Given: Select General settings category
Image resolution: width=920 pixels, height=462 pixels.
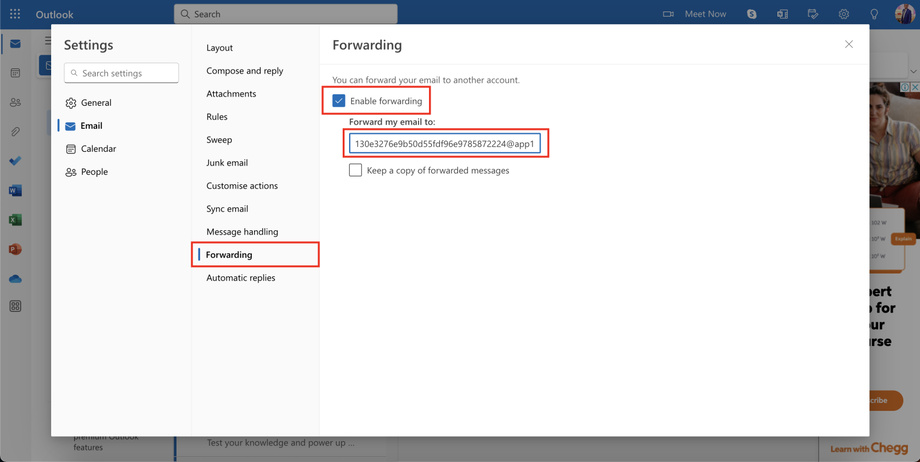Looking at the screenshot, I should [96, 103].
